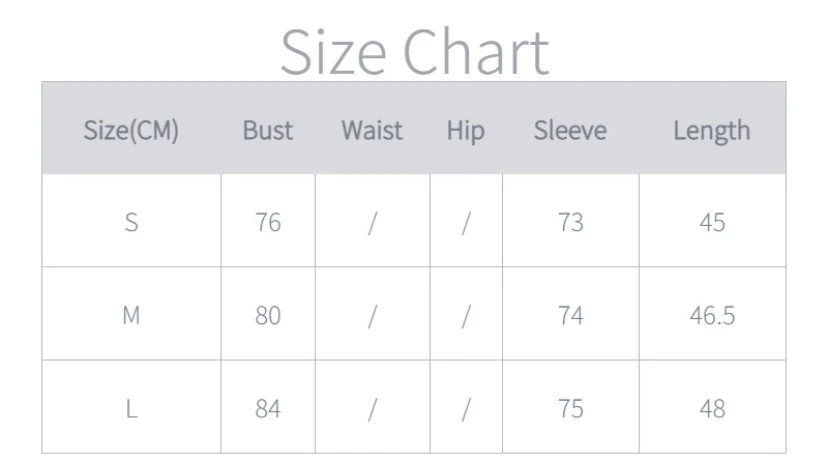828x465 pixels.
Task: Select the size L row label
Action: coord(131,408)
